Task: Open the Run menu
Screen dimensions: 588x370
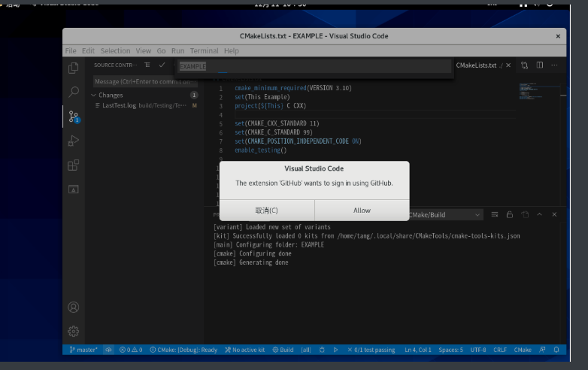Action: 177,50
